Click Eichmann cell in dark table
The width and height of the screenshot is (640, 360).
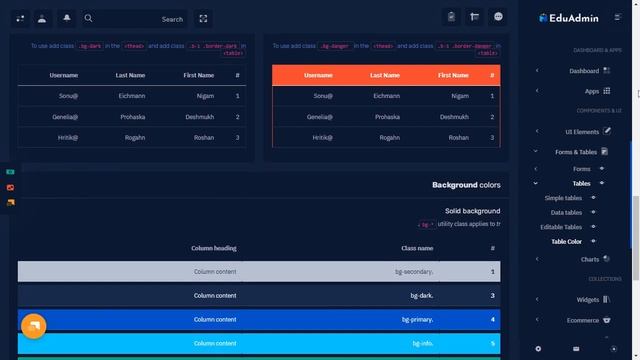coord(132,96)
